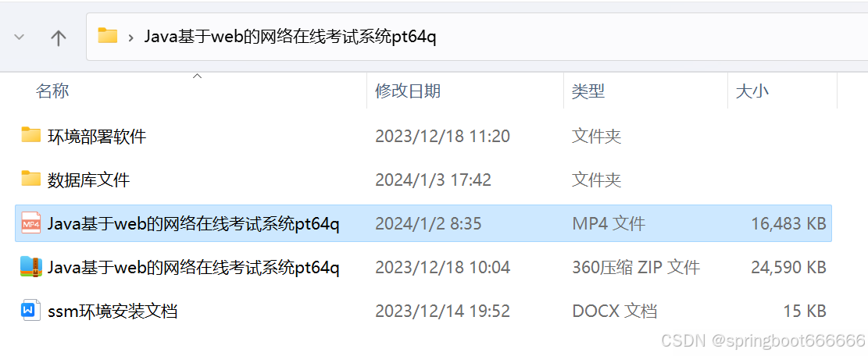The height and width of the screenshot is (356, 868).
Task: Sort files by 大小 column
Action: (x=752, y=91)
